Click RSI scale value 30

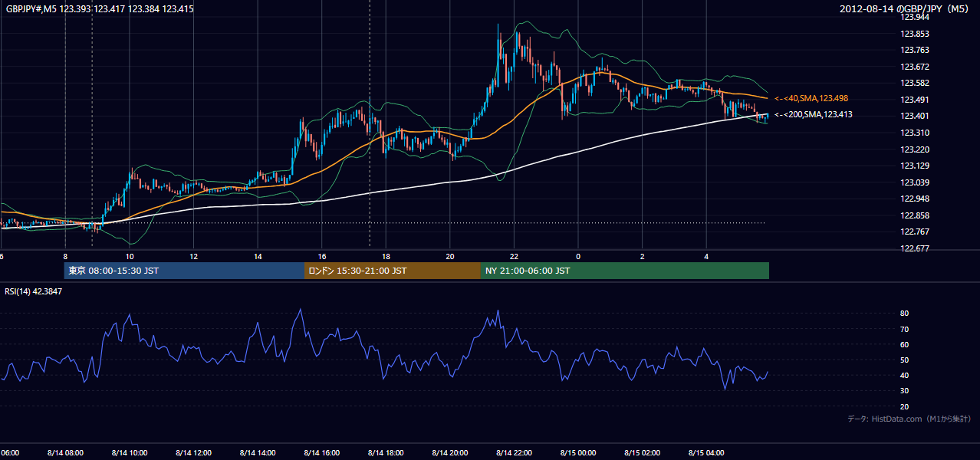tap(904, 391)
